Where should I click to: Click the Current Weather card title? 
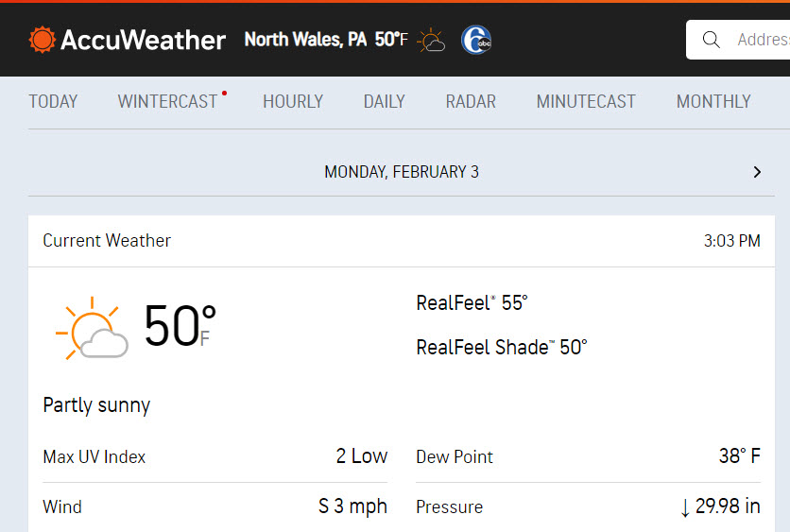coord(107,241)
